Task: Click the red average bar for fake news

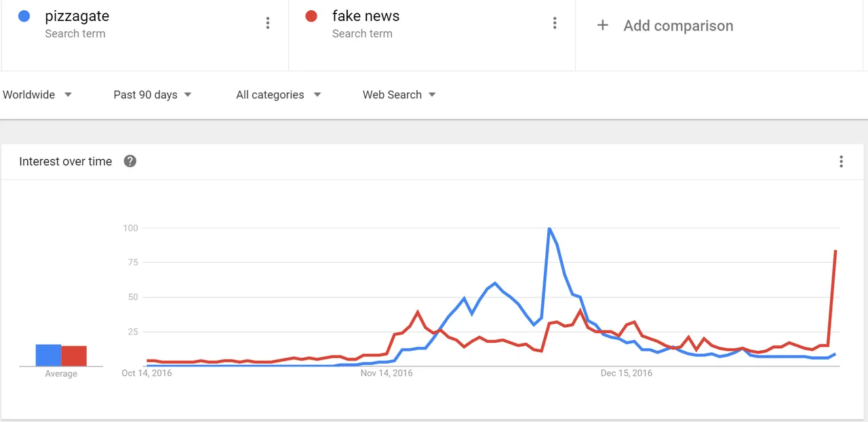Action: pos(74,356)
